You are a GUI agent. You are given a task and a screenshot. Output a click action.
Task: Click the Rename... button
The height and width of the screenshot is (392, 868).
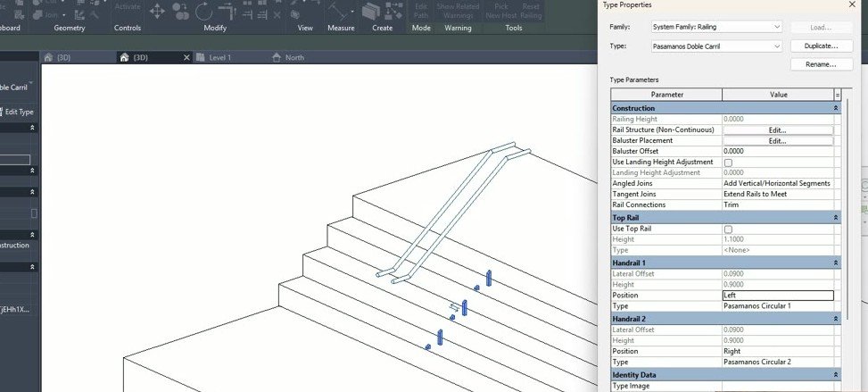[x=821, y=64]
